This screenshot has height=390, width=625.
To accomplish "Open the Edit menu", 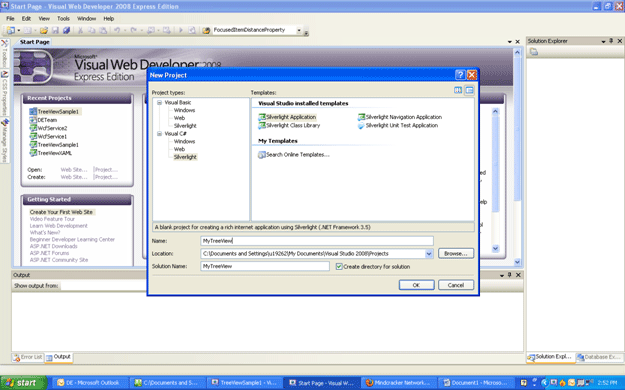I will 26,18.
